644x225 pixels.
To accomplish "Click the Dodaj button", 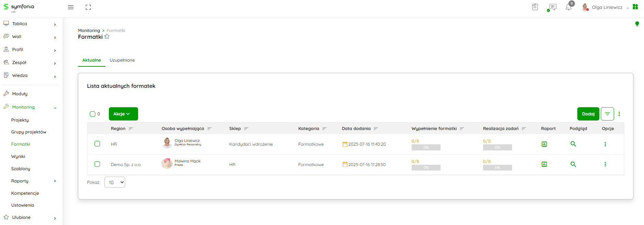I will click(588, 114).
